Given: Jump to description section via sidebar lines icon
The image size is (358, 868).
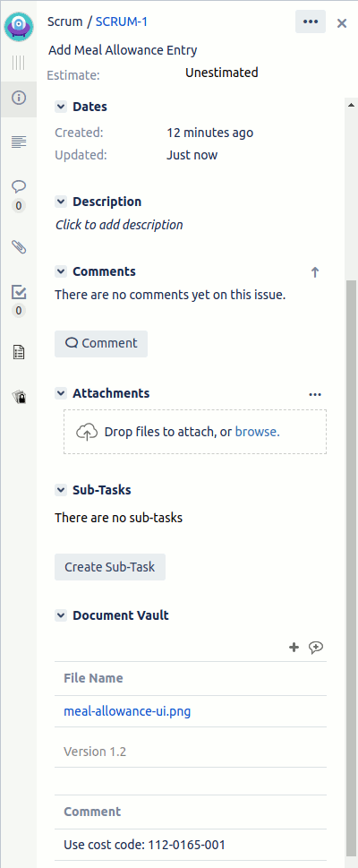Looking at the screenshot, I should [x=19, y=142].
